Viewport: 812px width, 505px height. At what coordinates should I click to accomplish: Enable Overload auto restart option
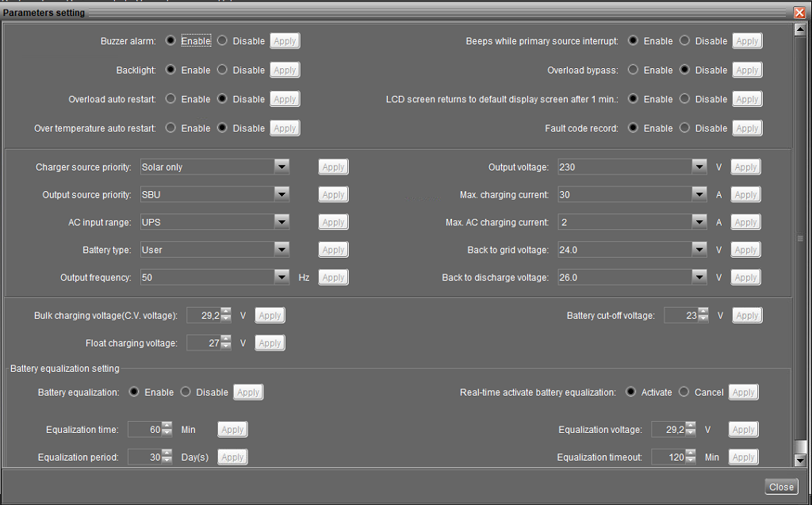coord(170,99)
